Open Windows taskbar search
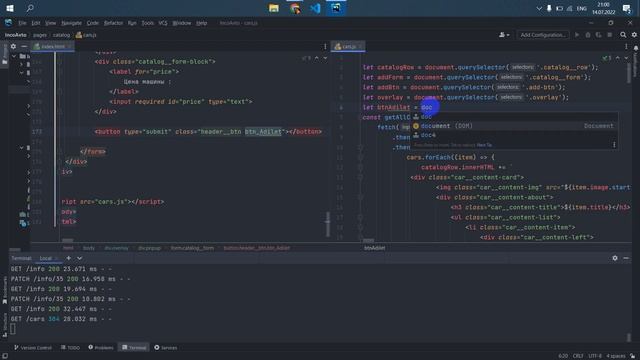The image size is (640, 360). pos(30,8)
